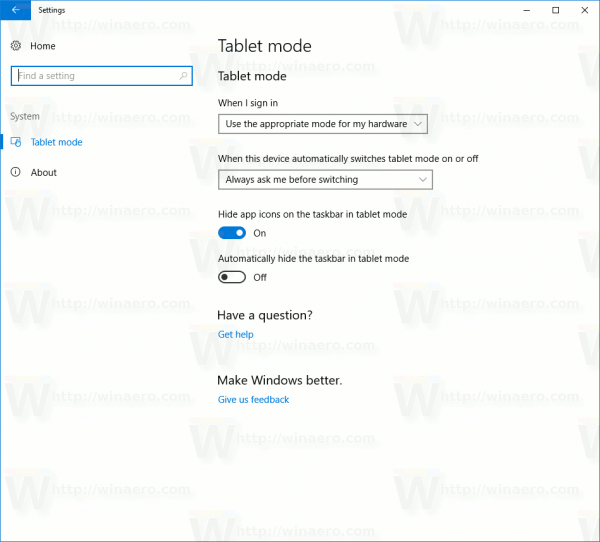Focus the Find a setting search box

[x=102, y=76]
